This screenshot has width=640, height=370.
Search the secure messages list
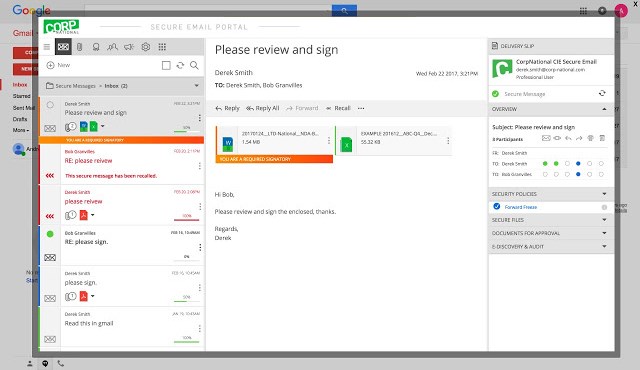(194, 65)
